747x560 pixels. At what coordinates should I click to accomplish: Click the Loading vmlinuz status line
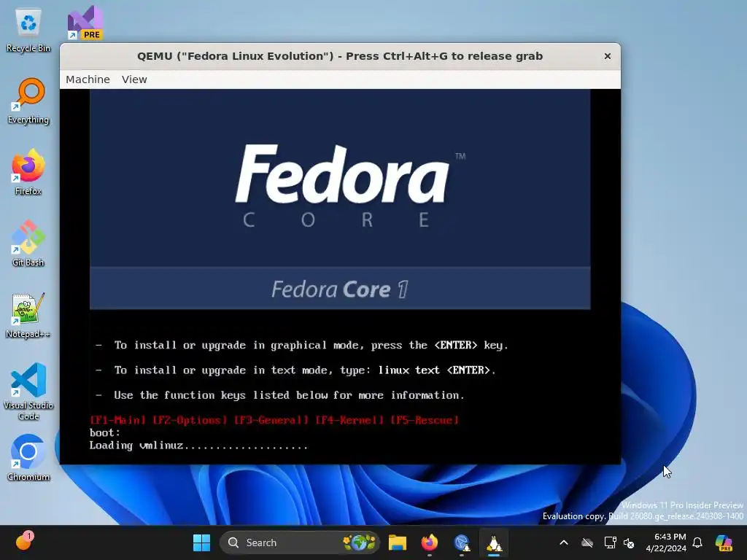198,446
